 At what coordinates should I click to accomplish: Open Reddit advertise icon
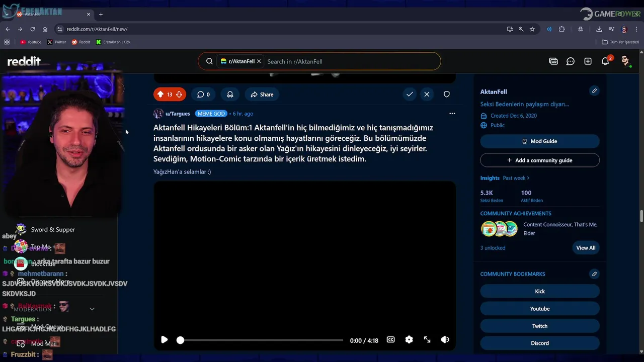pos(553,61)
